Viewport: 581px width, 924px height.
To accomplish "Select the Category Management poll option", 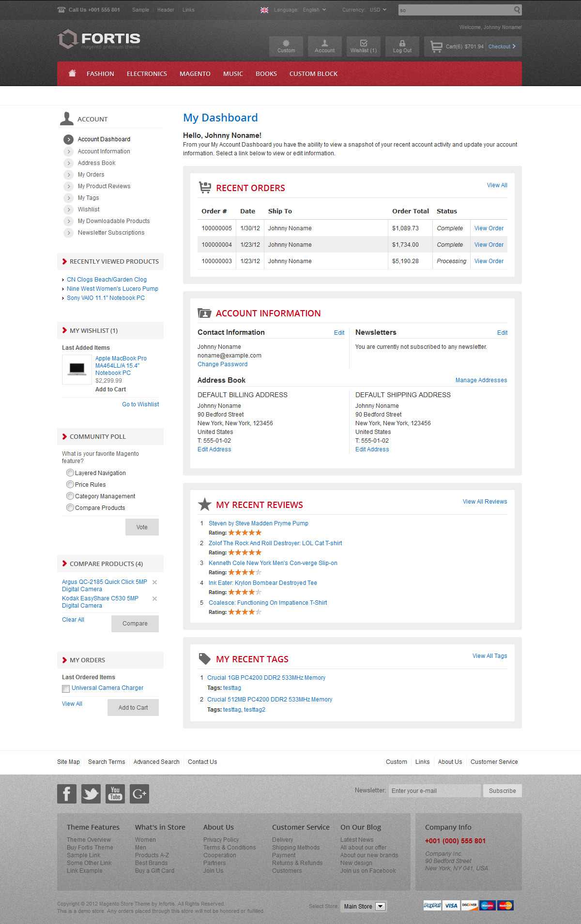I will 70,496.
